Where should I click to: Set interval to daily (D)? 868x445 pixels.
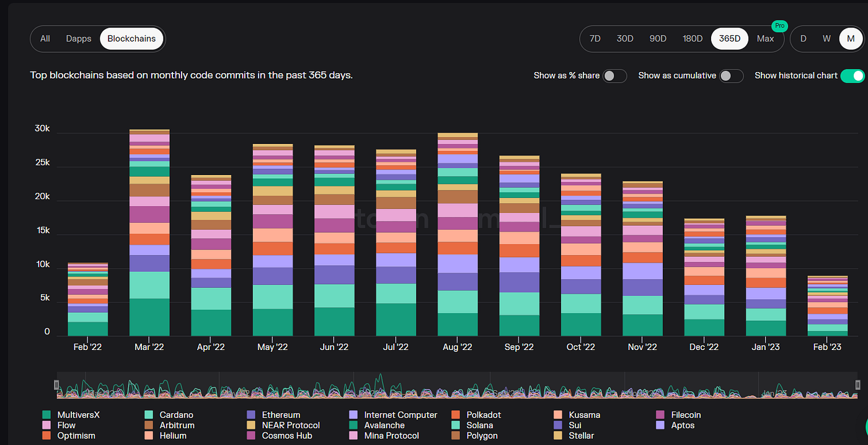point(803,38)
